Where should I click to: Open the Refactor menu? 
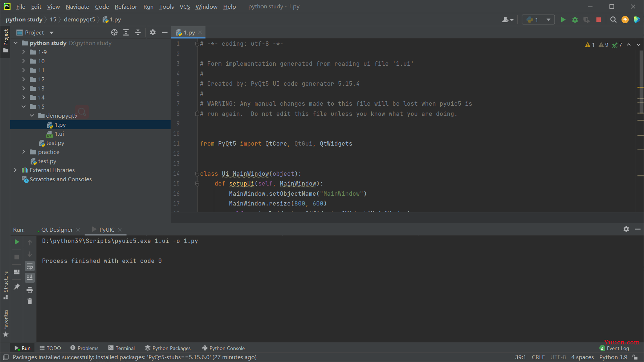[x=126, y=7]
